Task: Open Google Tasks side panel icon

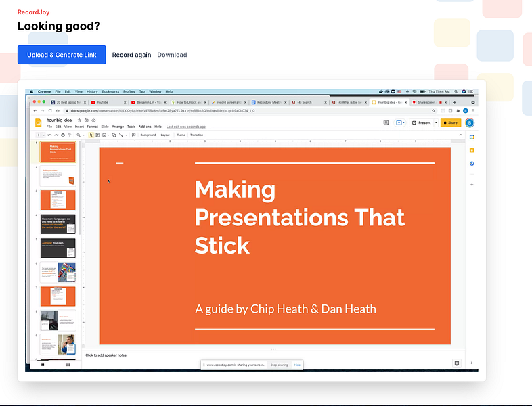Action: coord(472,164)
